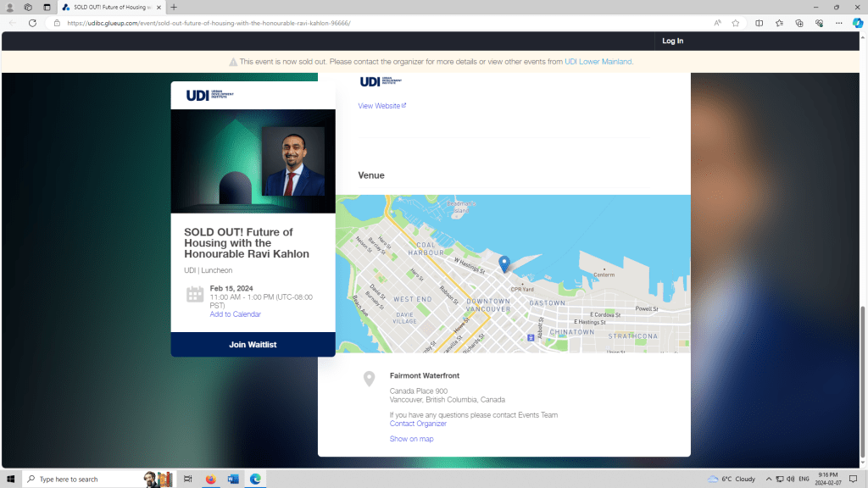Viewport: 868px width, 488px height.
Task: Open the Edge Copilot icon
Action: 857,23
